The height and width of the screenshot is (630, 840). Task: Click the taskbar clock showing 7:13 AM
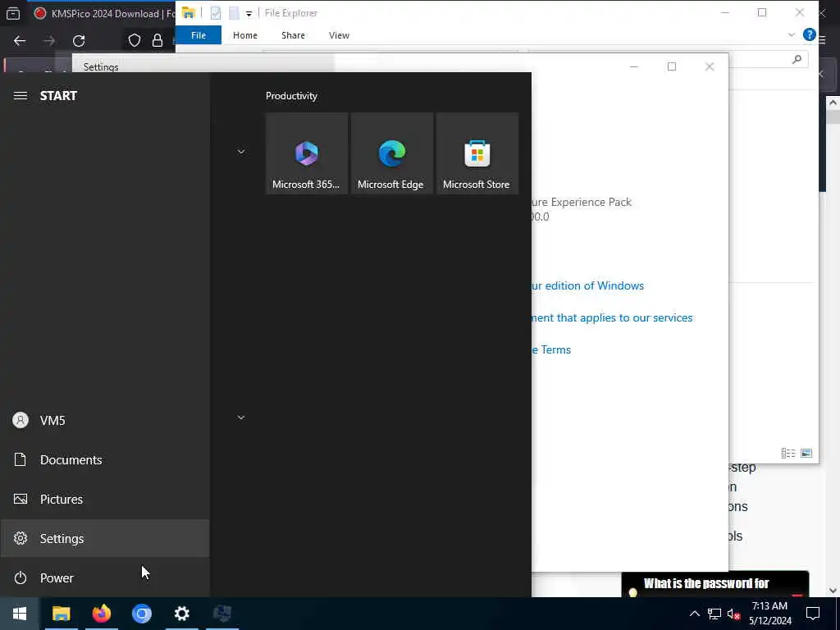pos(769,614)
